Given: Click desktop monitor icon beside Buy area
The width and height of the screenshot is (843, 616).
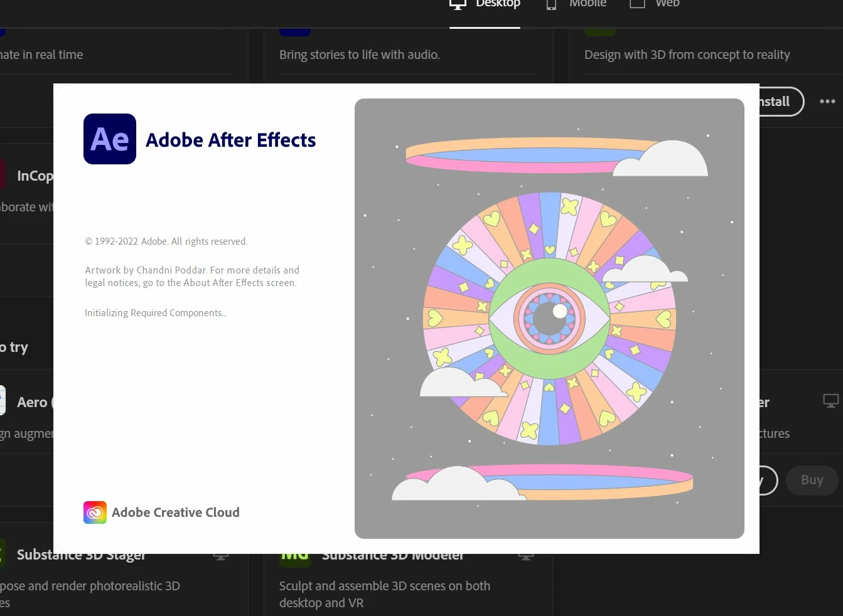Looking at the screenshot, I should coord(830,401).
